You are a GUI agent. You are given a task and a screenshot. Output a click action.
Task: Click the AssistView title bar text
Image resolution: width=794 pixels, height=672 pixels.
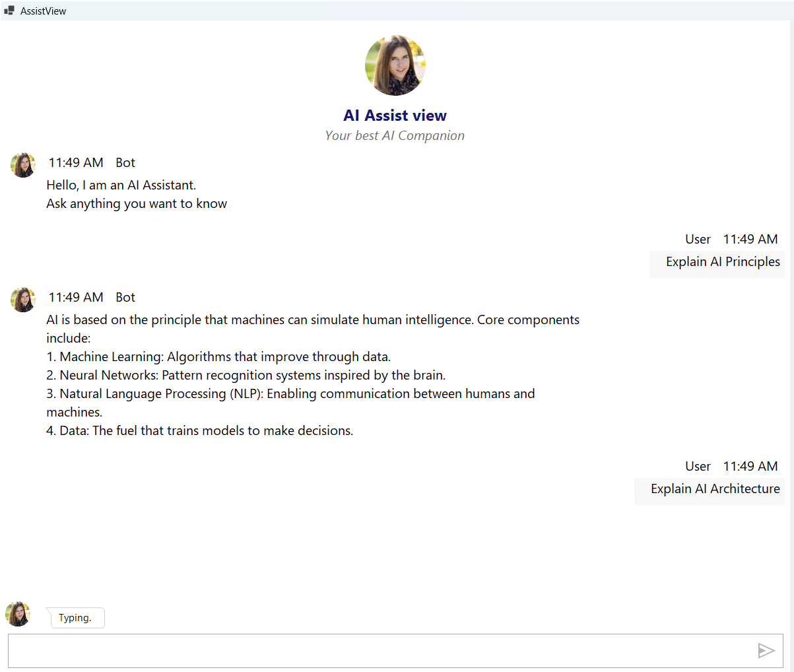(x=44, y=11)
